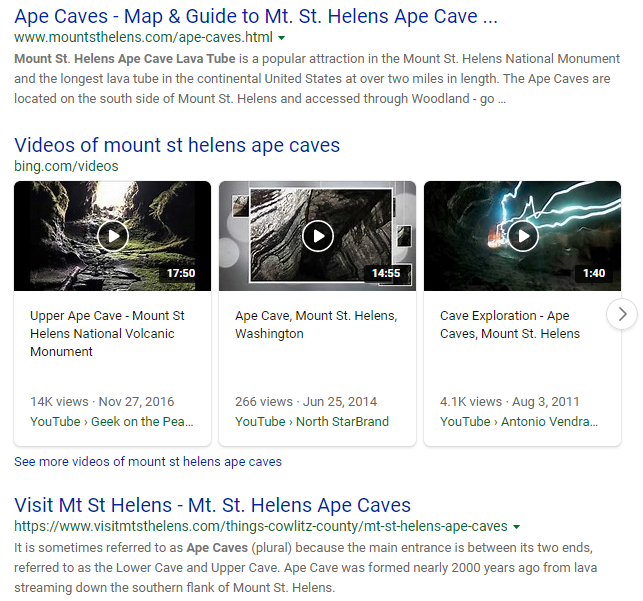Image resolution: width=643 pixels, height=601 pixels.
Task: Play the Upper Ape Cave video
Action: click(x=112, y=236)
